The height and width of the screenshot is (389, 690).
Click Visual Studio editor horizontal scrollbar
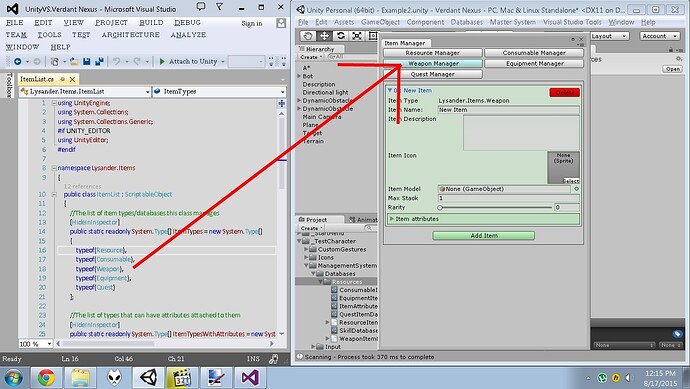[x=165, y=344]
